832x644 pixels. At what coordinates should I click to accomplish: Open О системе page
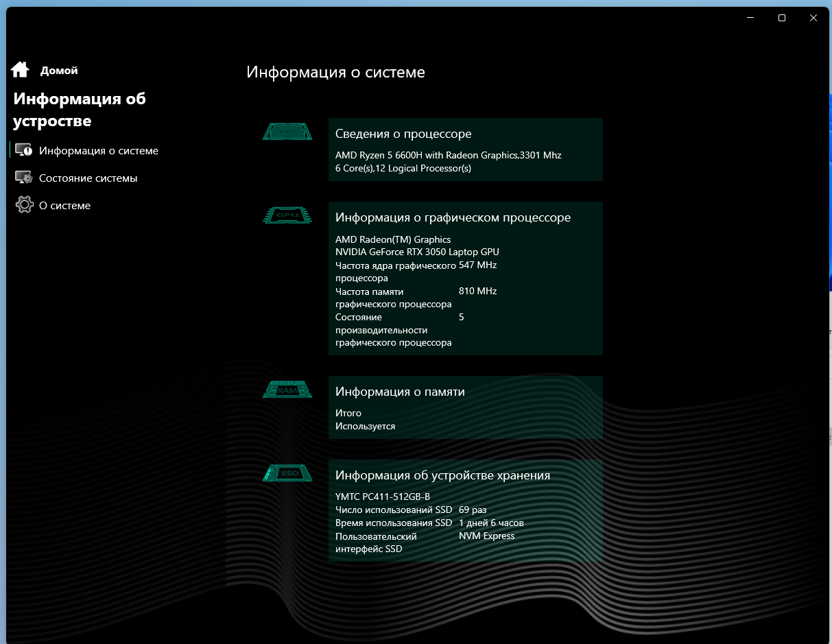coord(65,206)
